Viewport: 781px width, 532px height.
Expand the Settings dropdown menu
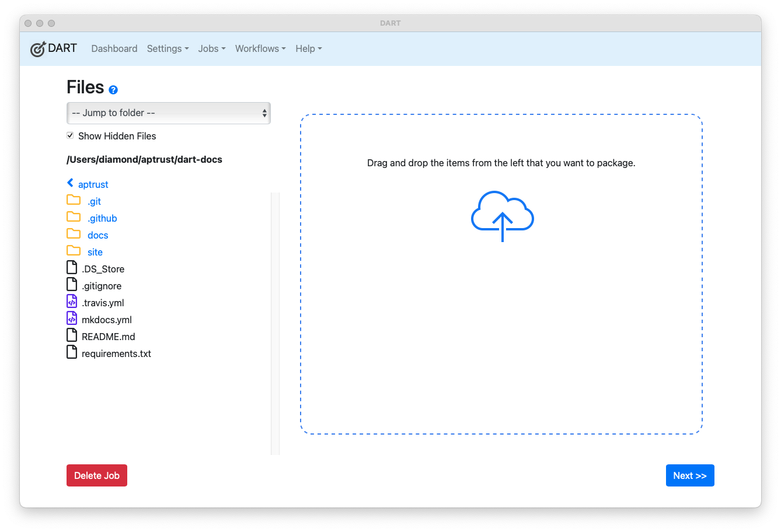pos(168,49)
